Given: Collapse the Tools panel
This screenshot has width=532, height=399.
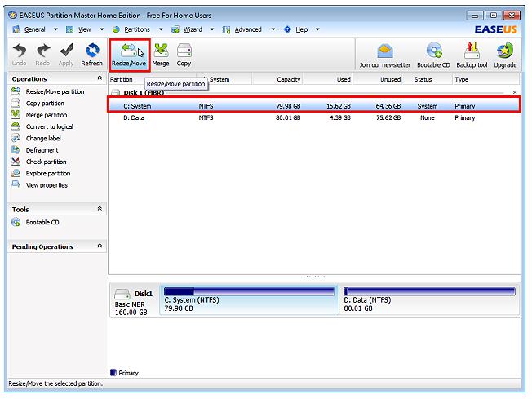Looking at the screenshot, I should pos(100,209).
